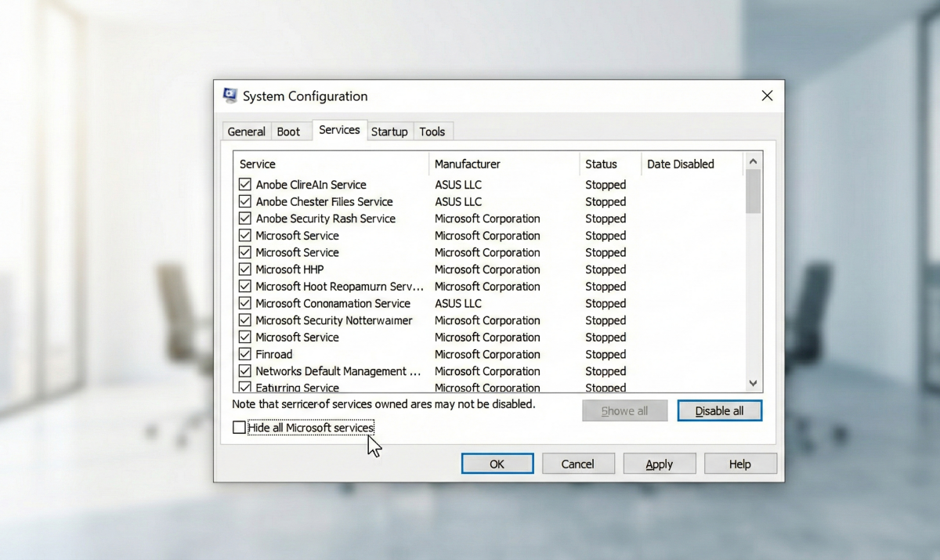This screenshot has width=940, height=560.
Task: Open Help with the Help button
Action: click(x=740, y=464)
